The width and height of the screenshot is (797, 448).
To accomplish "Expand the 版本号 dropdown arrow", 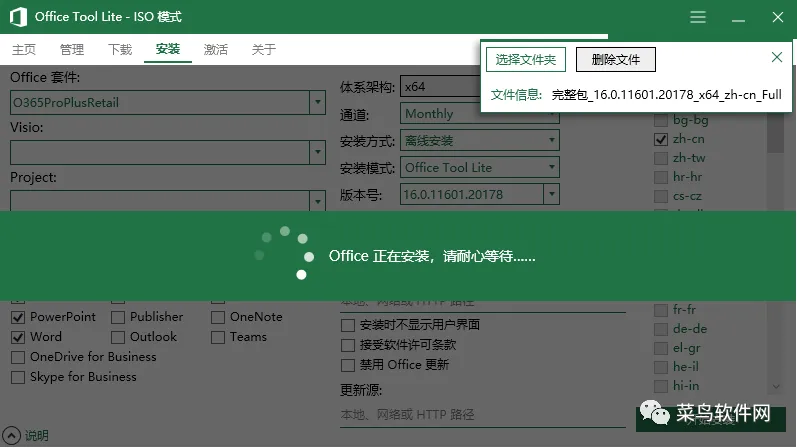I will 551,194.
